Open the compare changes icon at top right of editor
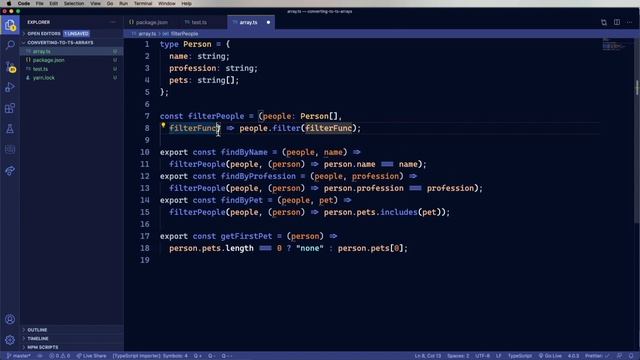This screenshot has width=640, height=360. tap(604, 22)
